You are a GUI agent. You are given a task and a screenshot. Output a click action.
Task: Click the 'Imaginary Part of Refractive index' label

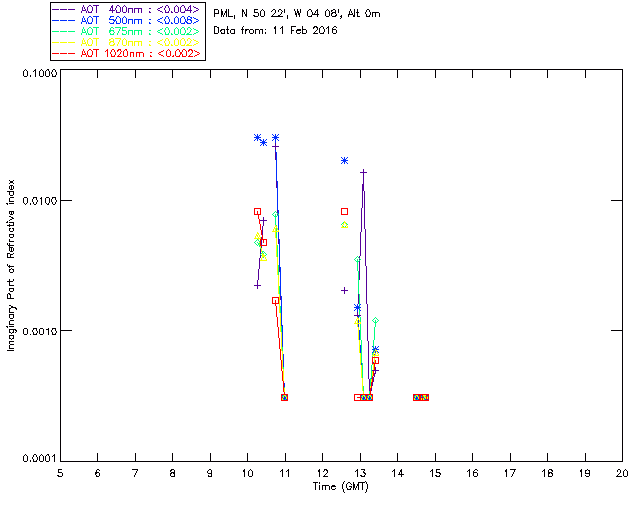tap(11, 265)
